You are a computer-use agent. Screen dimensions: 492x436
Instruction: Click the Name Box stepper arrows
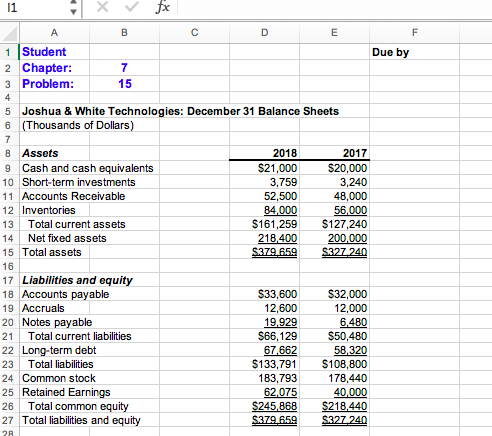click(x=74, y=7)
